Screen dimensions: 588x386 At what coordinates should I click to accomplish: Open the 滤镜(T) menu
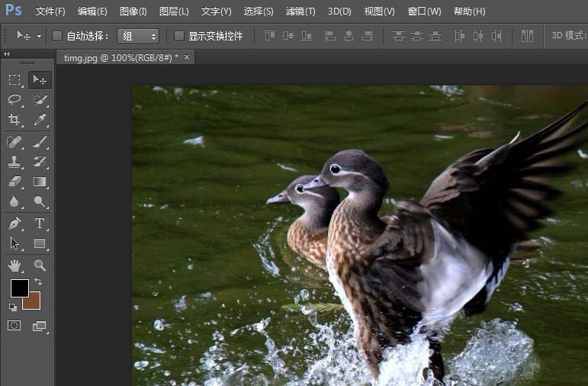tap(300, 11)
